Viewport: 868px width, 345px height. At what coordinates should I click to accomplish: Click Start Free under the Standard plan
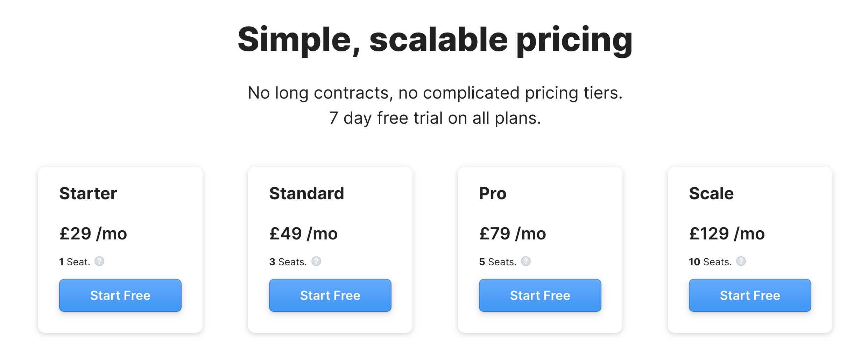point(330,295)
